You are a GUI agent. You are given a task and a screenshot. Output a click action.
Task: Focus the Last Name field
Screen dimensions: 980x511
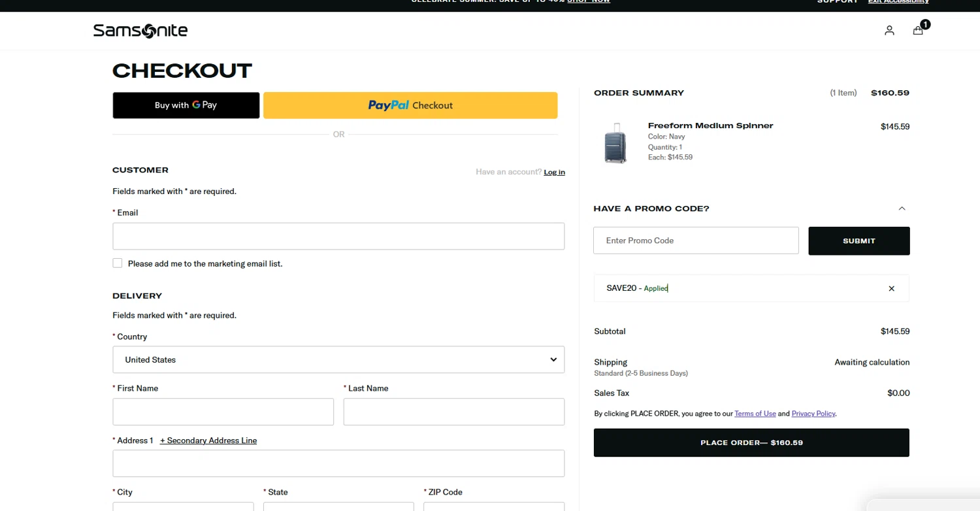pos(454,412)
